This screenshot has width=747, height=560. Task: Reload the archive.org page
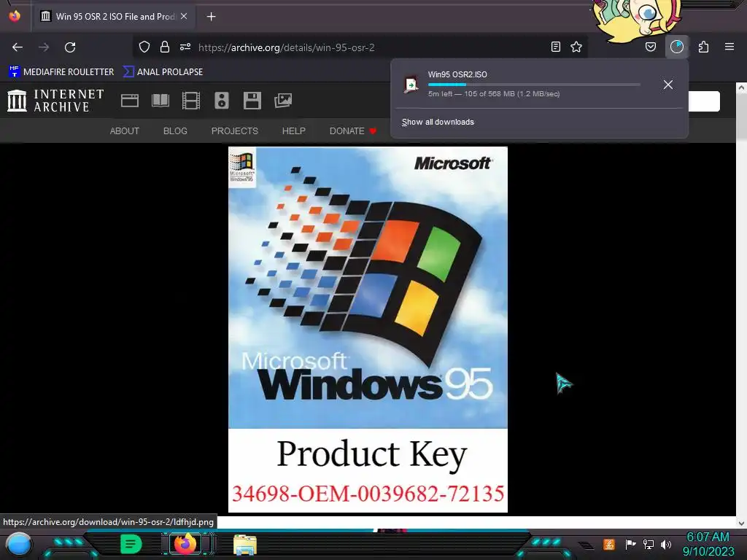[x=70, y=47]
